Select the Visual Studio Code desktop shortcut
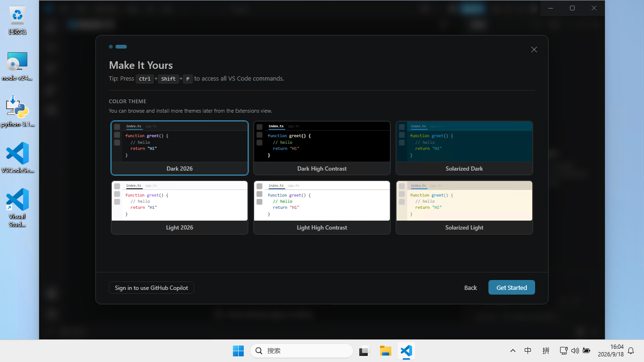 click(x=17, y=208)
